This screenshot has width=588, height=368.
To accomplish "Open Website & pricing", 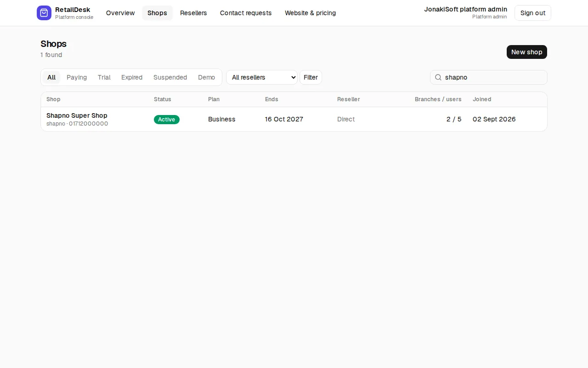I will pos(310,13).
